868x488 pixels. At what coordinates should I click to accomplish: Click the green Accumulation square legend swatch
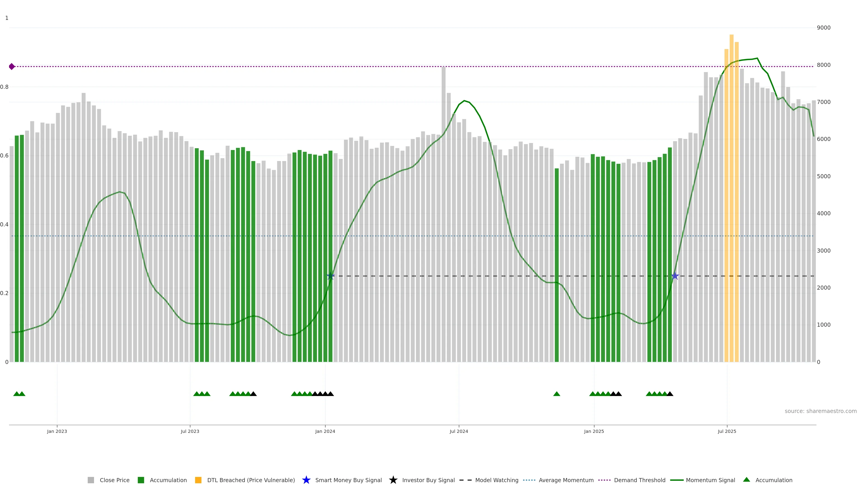[141, 480]
